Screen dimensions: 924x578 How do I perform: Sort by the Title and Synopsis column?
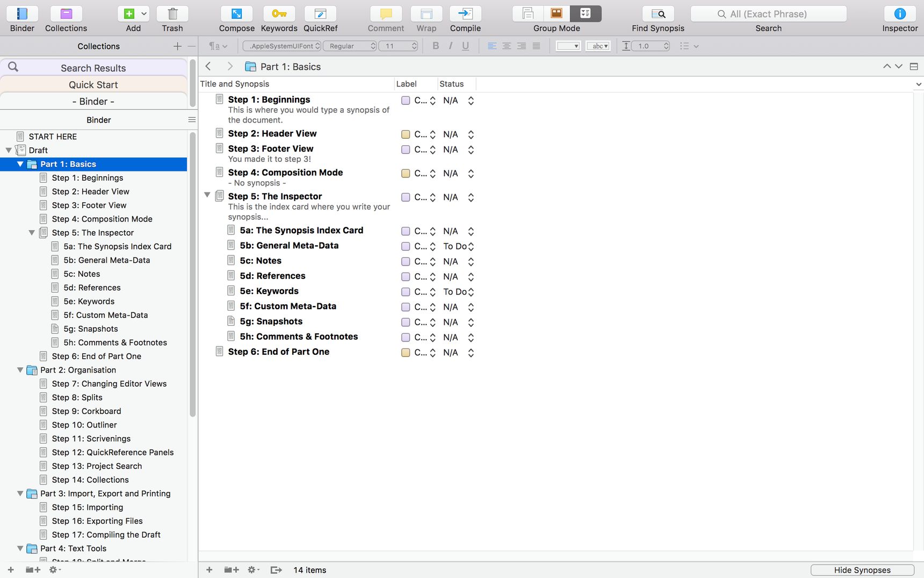(x=296, y=84)
